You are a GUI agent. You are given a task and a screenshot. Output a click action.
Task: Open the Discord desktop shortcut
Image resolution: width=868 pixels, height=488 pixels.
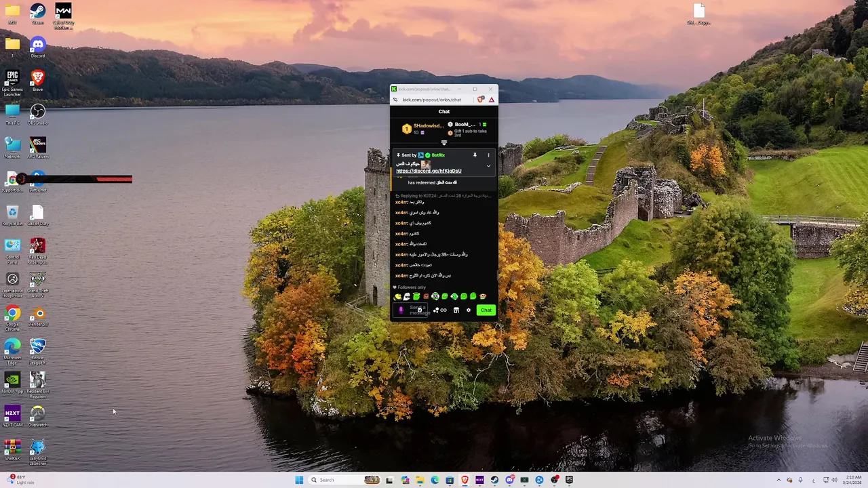coord(38,47)
